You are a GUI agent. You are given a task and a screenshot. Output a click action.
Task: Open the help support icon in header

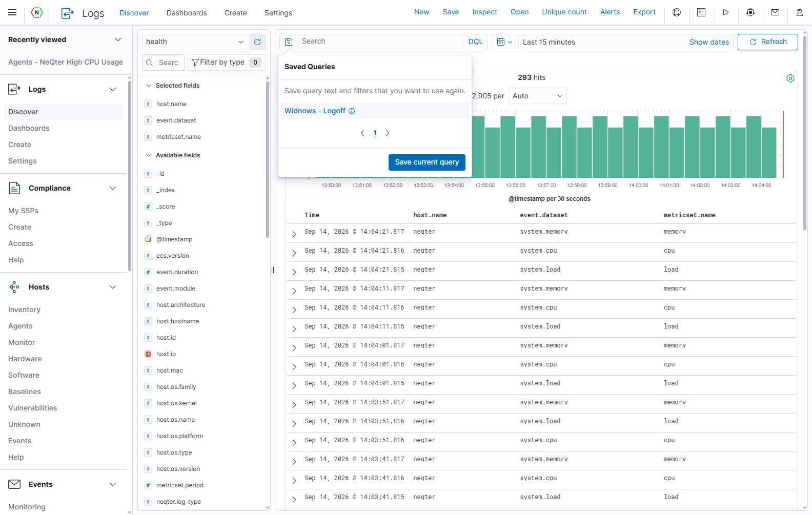point(677,12)
